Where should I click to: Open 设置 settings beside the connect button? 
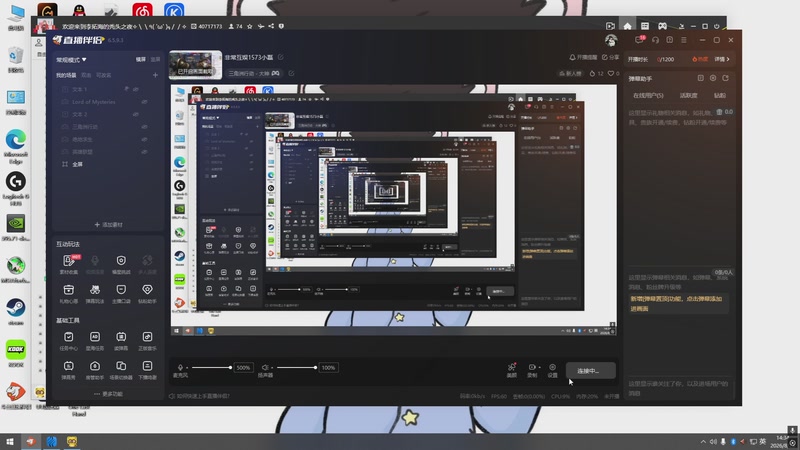pyautogui.click(x=553, y=370)
